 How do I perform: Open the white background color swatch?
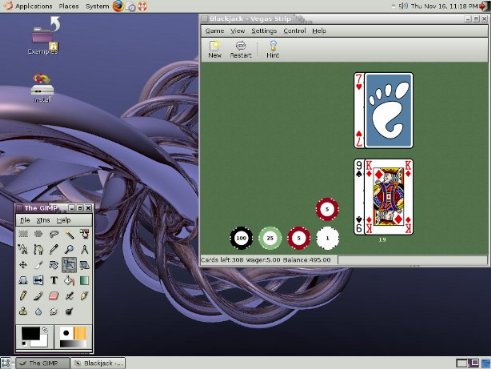[43, 342]
